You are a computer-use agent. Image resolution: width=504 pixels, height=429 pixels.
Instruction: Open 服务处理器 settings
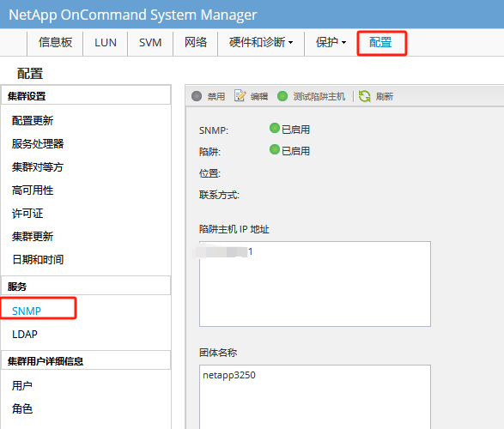tap(38, 143)
